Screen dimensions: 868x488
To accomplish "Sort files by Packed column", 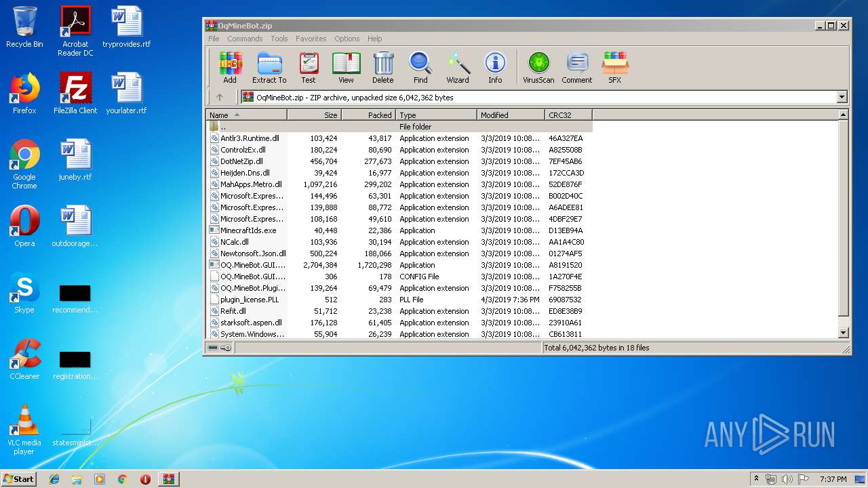I will [x=369, y=115].
